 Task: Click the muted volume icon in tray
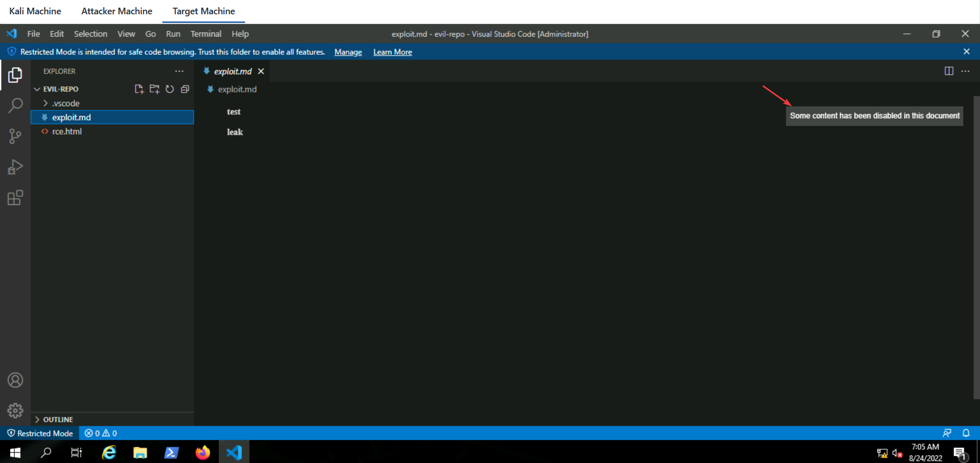click(x=897, y=453)
